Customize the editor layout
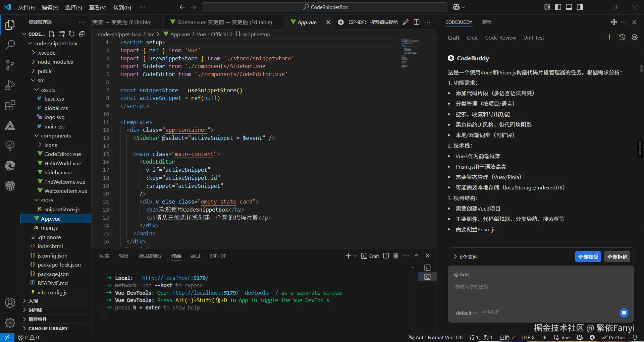 [x=547, y=7]
